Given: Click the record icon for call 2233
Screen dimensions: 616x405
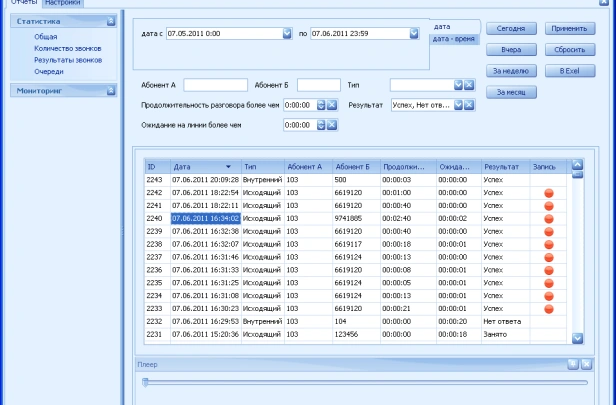Looking at the screenshot, I should click(548, 309).
